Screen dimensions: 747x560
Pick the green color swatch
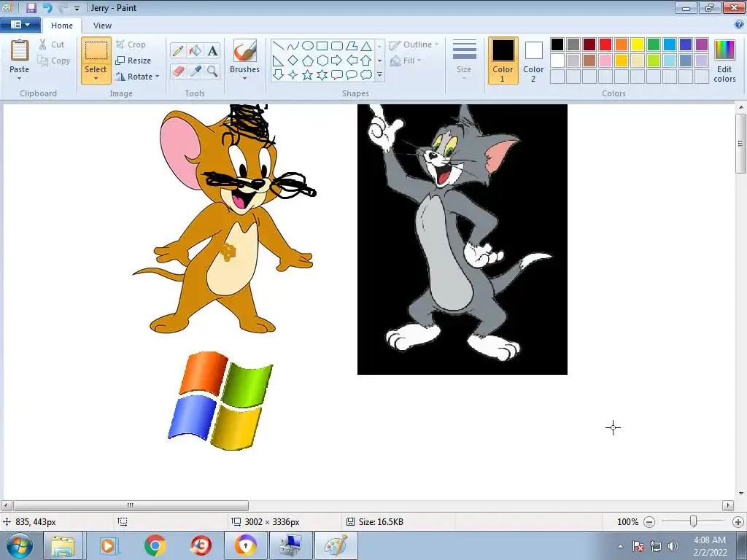tap(654, 44)
